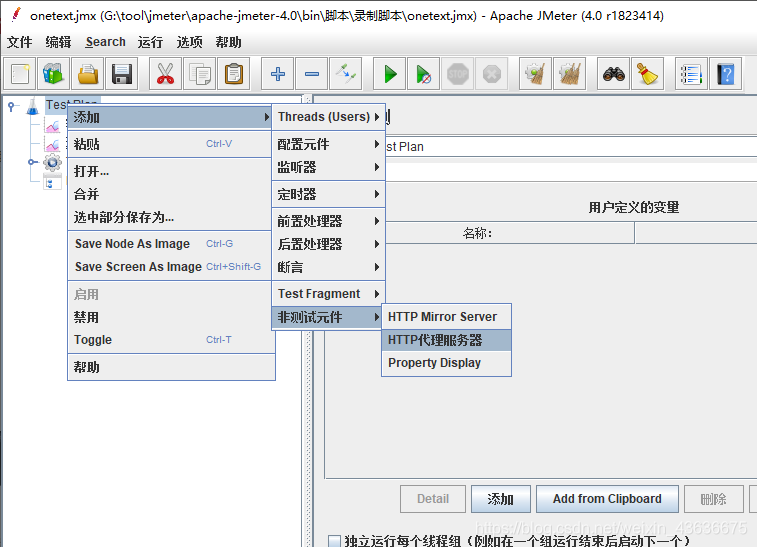757x547 pixels.
Task: Select 选中部分保存为... menu entry
Action: coord(171,217)
